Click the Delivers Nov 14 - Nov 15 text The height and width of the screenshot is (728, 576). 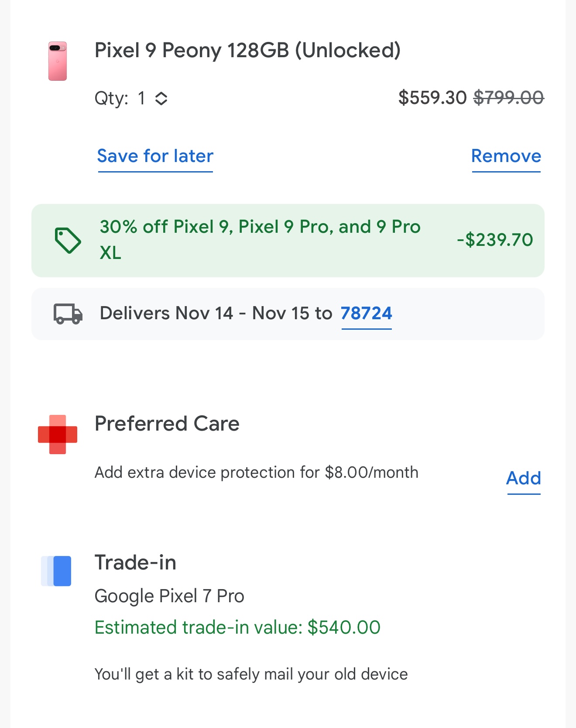click(216, 314)
